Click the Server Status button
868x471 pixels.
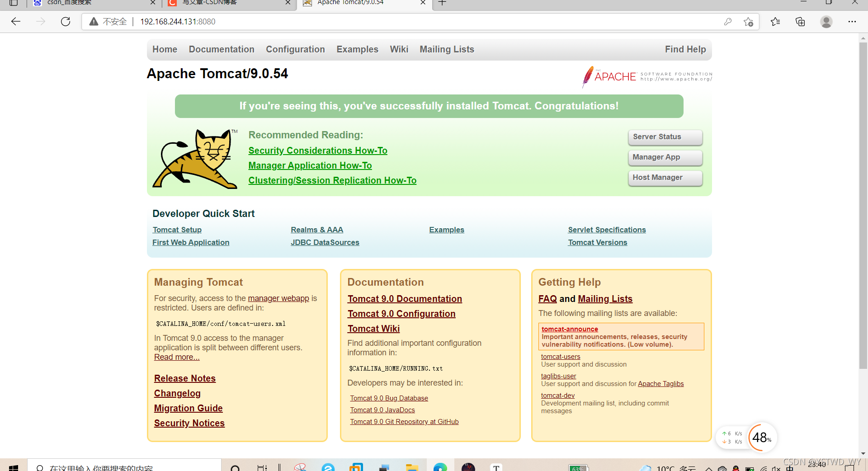click(665, 137)
